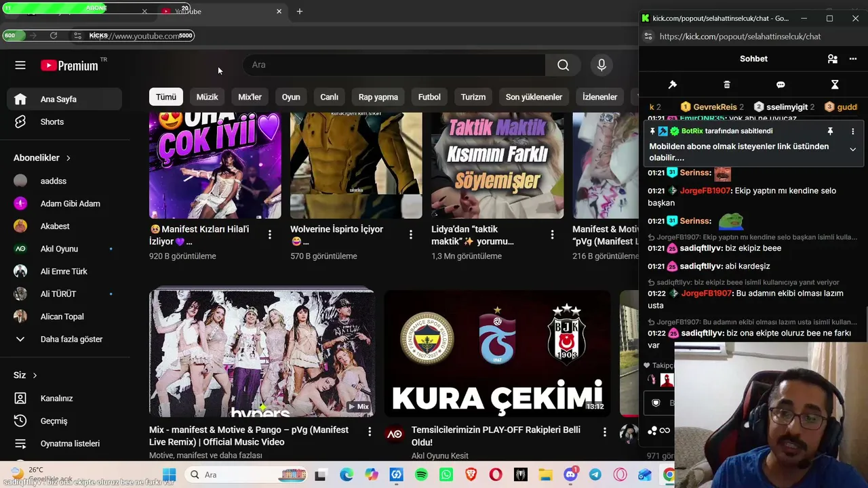The width and height of the screenshot is (868, 488).
Task: Open Discord from the taskbar
Action: point(570,474)
